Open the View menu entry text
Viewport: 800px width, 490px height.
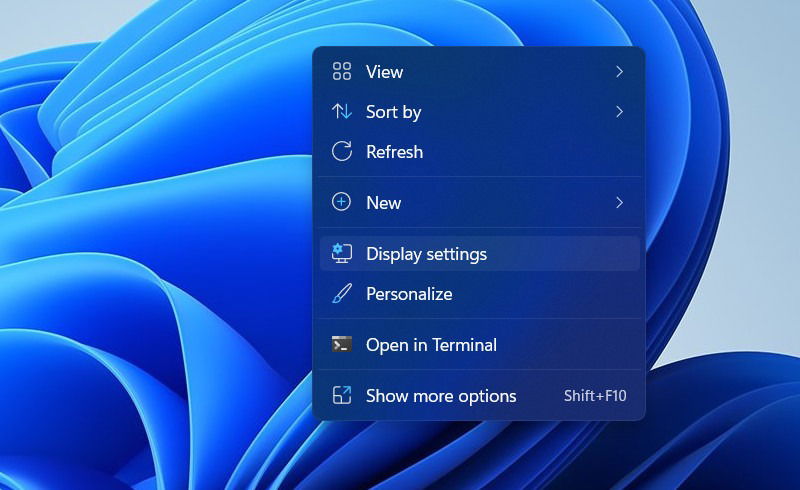pyautogui.click(x=384, y=72)
